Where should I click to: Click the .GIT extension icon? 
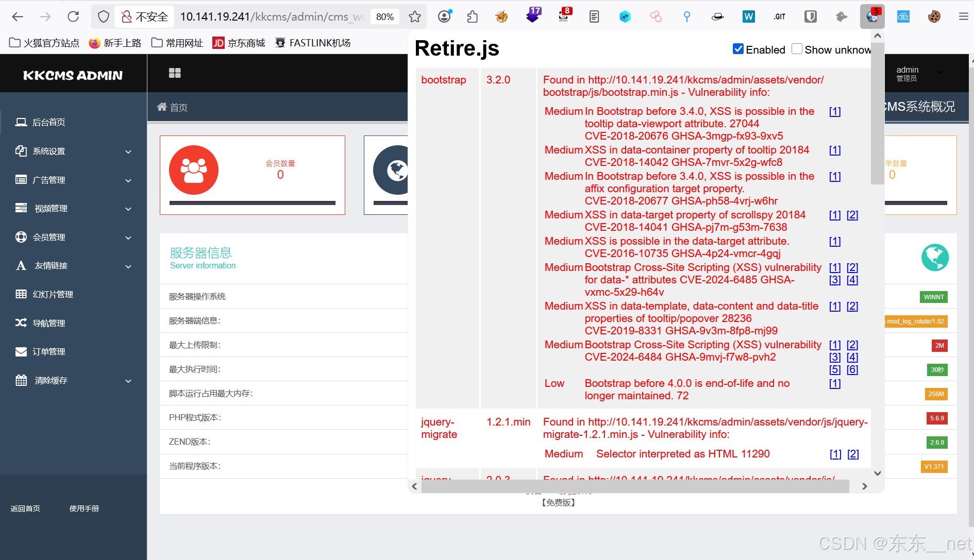click(x=780, y=16)
